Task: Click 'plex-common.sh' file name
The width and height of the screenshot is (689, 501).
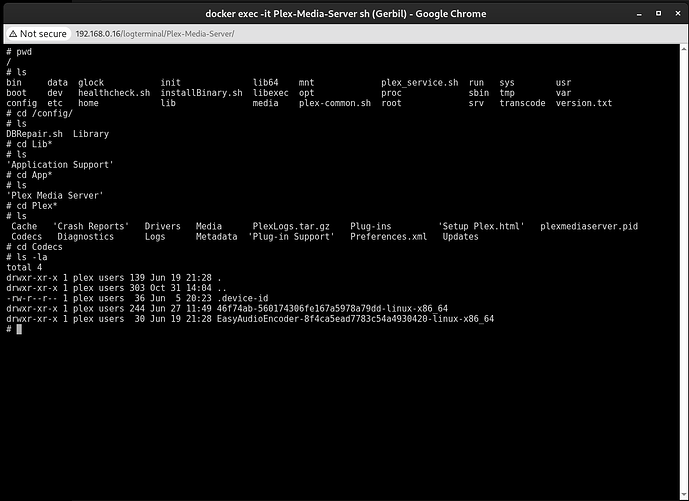Action: pyautogui.click(x=335, y=103)
